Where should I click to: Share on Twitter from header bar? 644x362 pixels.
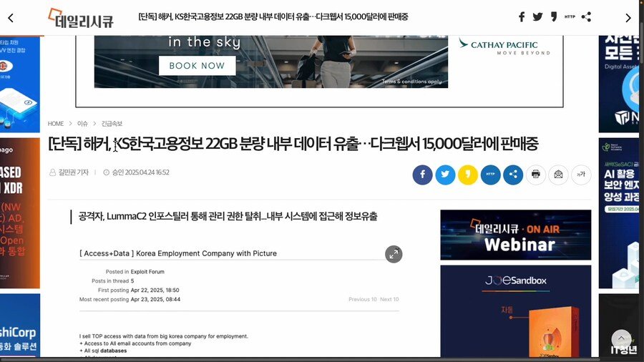(x=537, y=17)
